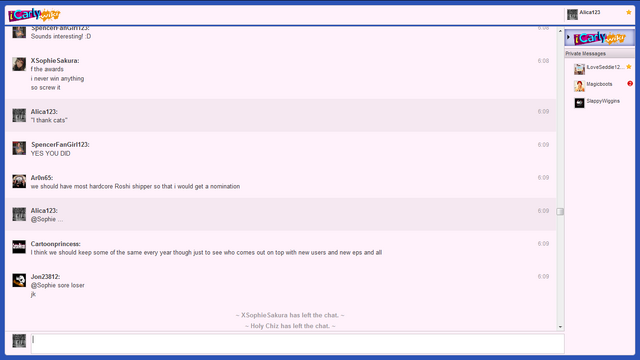Click XSophieSakura's avatar in chat

point(19,64)
